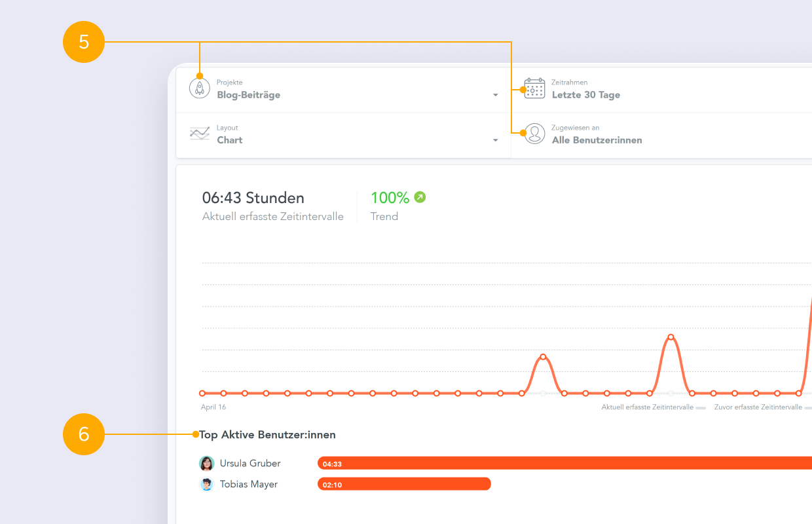Viewport: 812px width, 524px height.
Task: Open the Alle Benutzer:innen selector
Action: click(661, 136)
